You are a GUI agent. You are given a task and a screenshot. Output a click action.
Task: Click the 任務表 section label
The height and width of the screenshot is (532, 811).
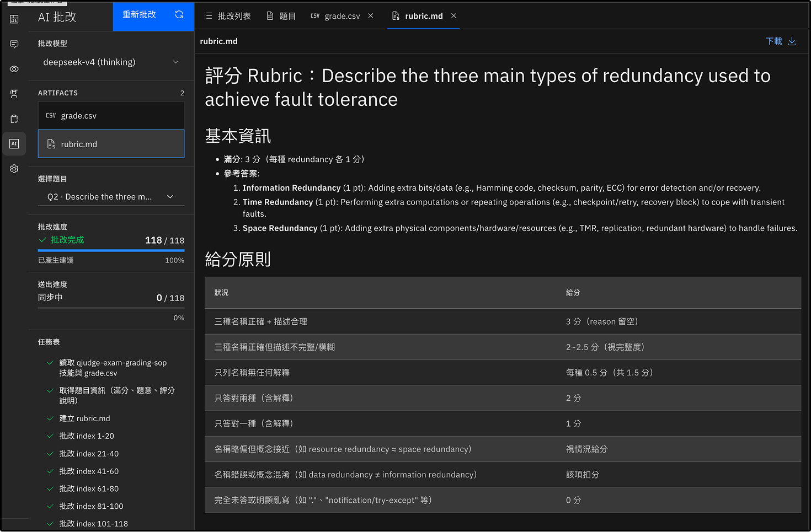(x=49, y=342)
